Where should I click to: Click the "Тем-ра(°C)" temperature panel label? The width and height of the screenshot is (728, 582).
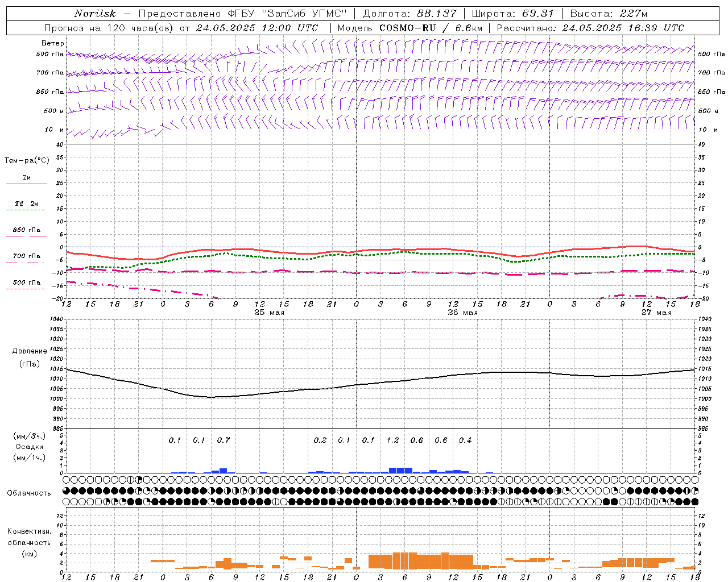coord(27,161)
